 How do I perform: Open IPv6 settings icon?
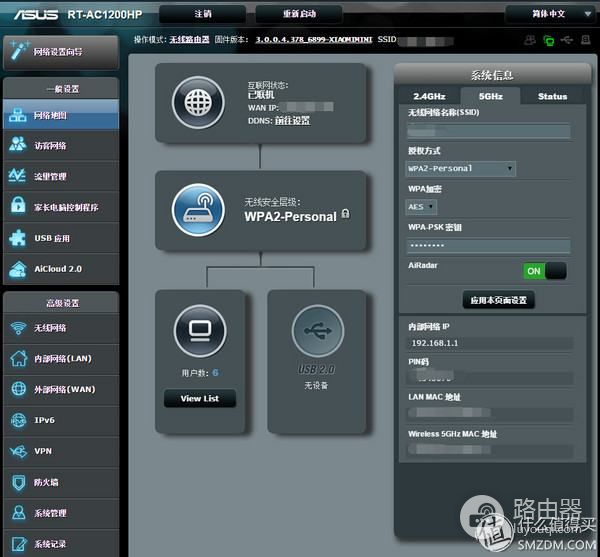(x=18, y=420)
